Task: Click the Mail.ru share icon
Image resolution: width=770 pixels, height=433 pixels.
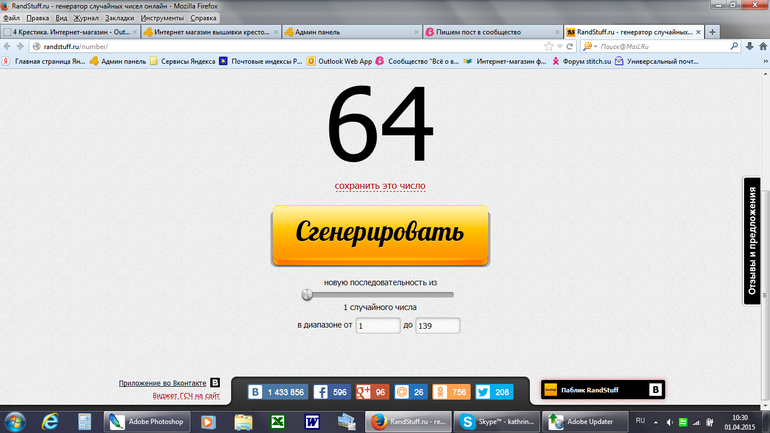Action: pyautogui.click(x=402, y=392)
